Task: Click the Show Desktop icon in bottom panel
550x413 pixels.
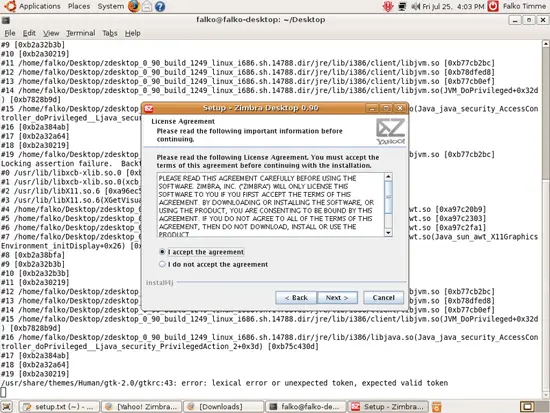Action: (7, 406)
